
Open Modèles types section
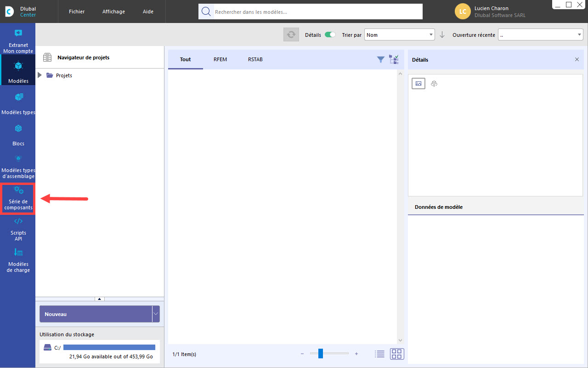click(18, 103)
